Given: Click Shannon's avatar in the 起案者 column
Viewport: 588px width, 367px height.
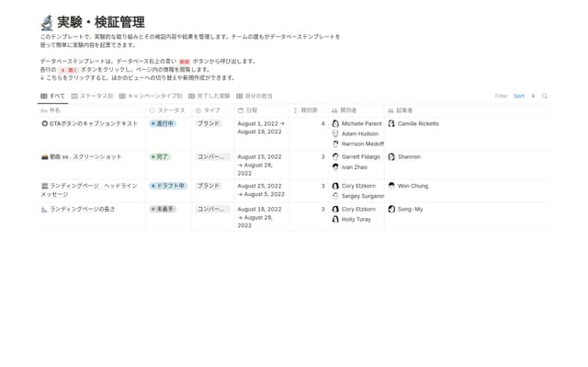Looking at the screenshot, I should click(x=391, y=157).
